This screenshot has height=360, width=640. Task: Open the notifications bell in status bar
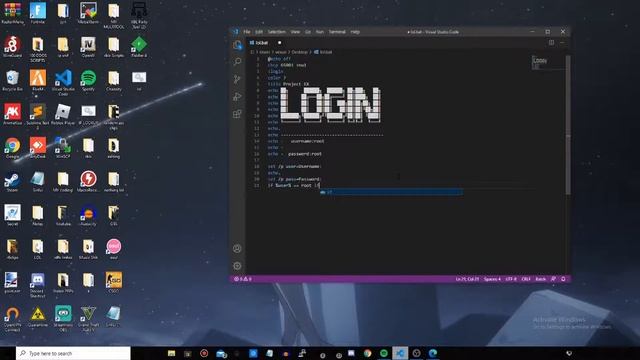[x=563, y=279]
